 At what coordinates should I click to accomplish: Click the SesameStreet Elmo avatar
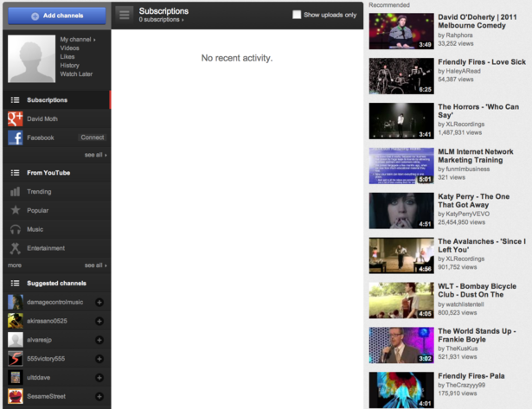(x=16, y=396)
